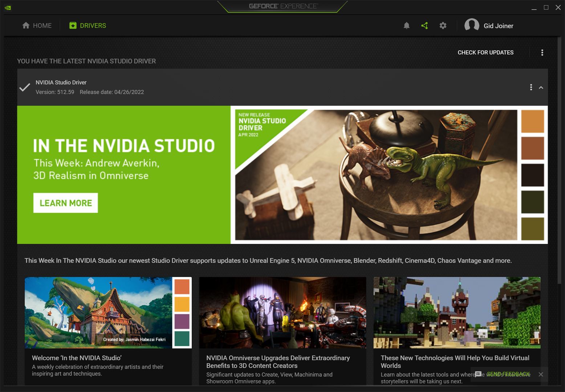Click 'YOU HAVE THE LATEST NVIDIA STUDIO DRIVER' heading
Screen dimensions: 565x392
click(86, 61)
